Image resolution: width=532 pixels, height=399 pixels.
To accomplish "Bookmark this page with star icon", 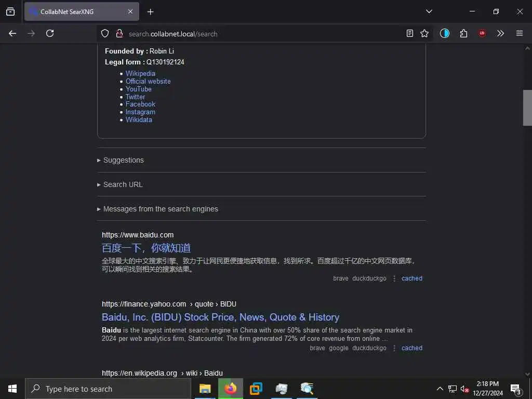I will tap(424, 33).
